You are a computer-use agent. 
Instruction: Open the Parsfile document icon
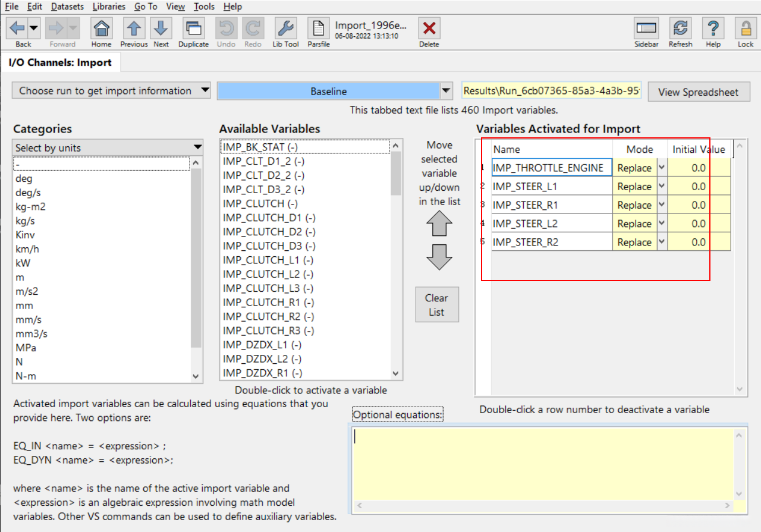click(319, 29)
